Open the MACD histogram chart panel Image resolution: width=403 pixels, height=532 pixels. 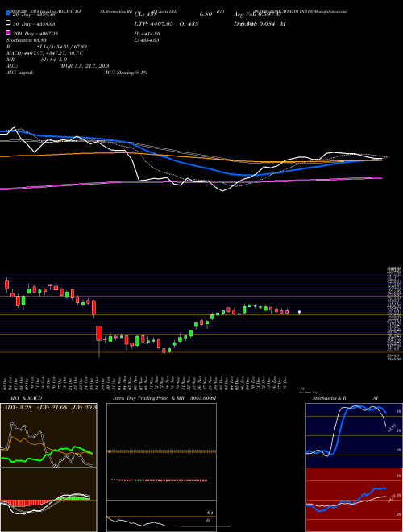[48, 500]
